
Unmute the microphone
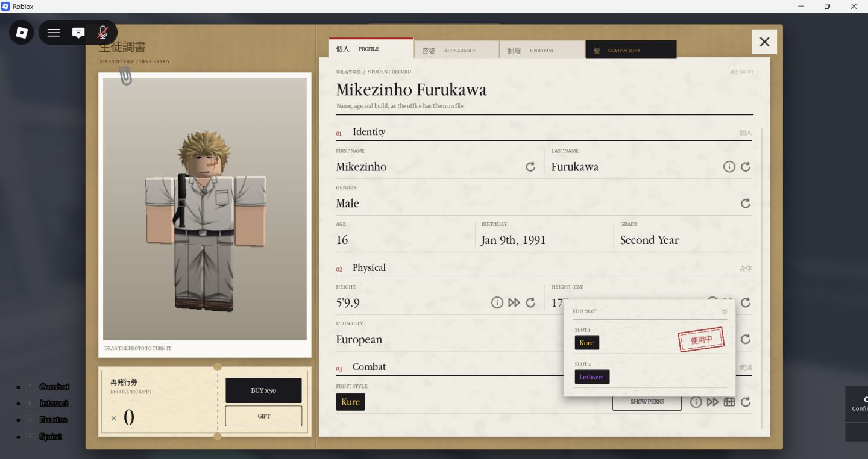pyautogui.click(x=103, y=33)
